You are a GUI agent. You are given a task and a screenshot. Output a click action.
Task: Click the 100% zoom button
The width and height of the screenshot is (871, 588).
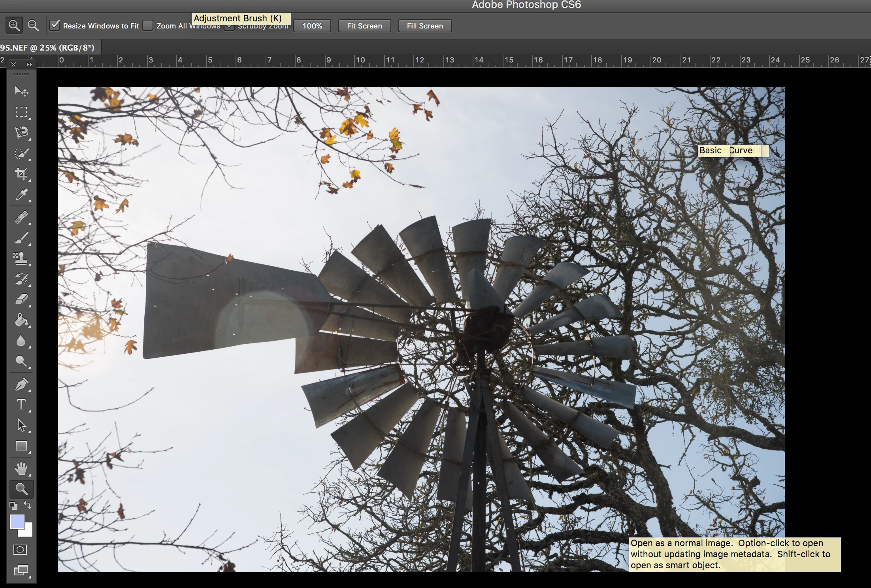(312, 26)
